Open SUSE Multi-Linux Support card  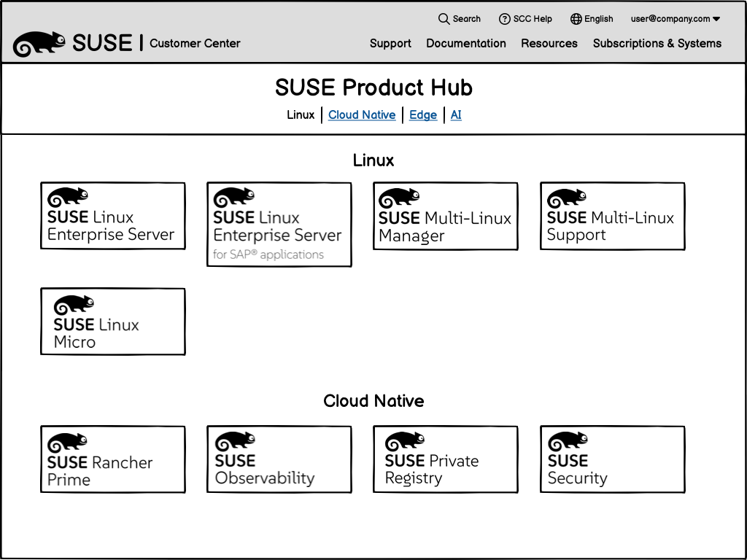point(613,216)
